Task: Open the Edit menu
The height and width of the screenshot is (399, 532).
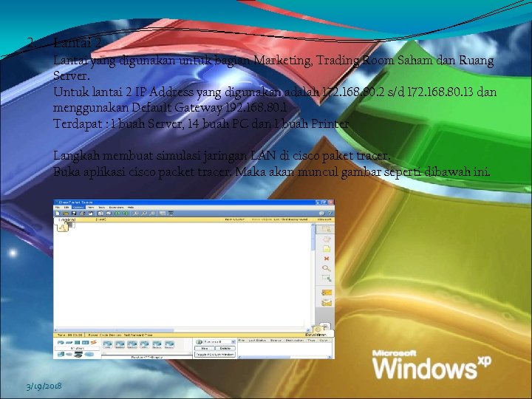Action: [x=66, y=207]
